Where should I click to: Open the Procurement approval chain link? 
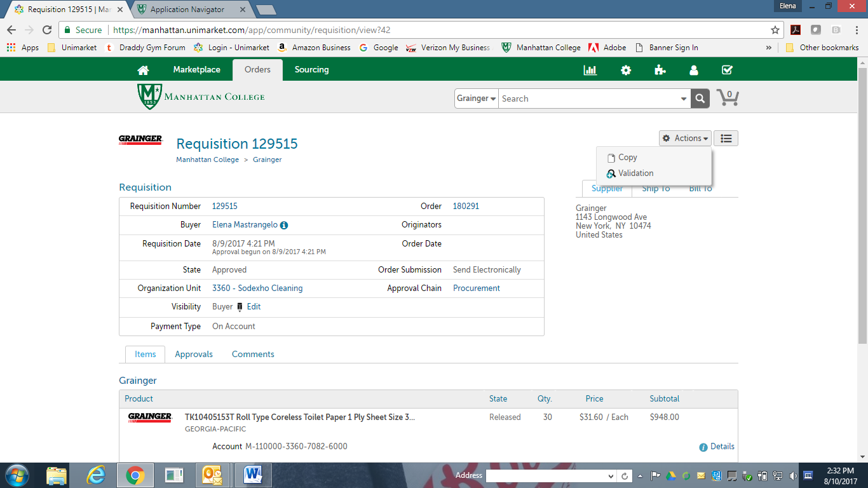tap(477, 288)
